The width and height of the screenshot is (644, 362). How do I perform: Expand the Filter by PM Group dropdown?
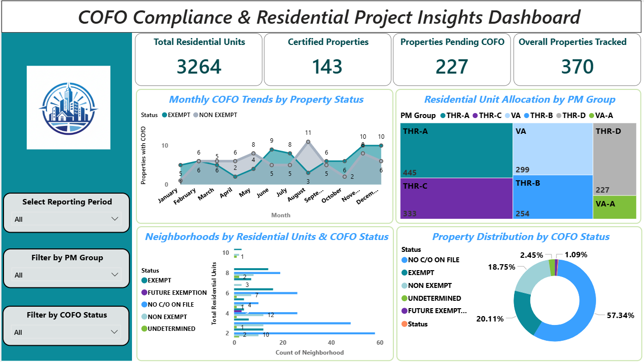66,275
